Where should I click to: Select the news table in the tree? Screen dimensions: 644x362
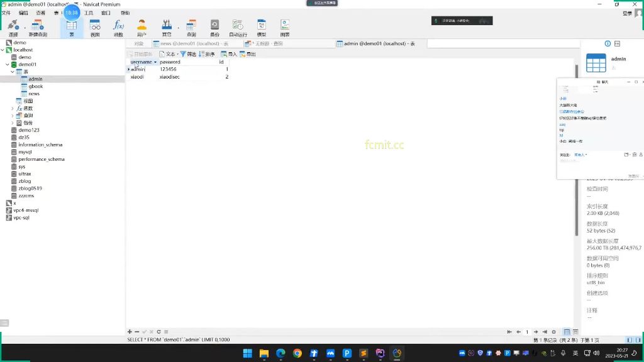pos(34,94)
